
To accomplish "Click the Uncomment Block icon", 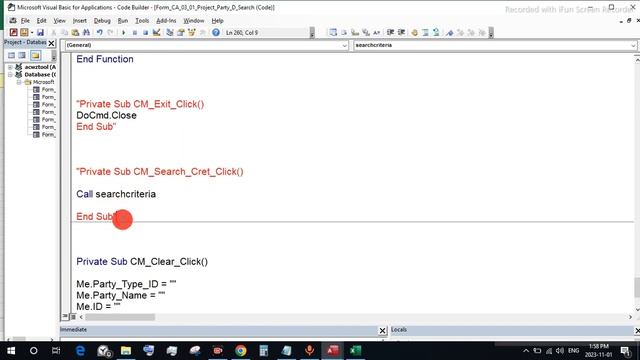I will [436, 32].
